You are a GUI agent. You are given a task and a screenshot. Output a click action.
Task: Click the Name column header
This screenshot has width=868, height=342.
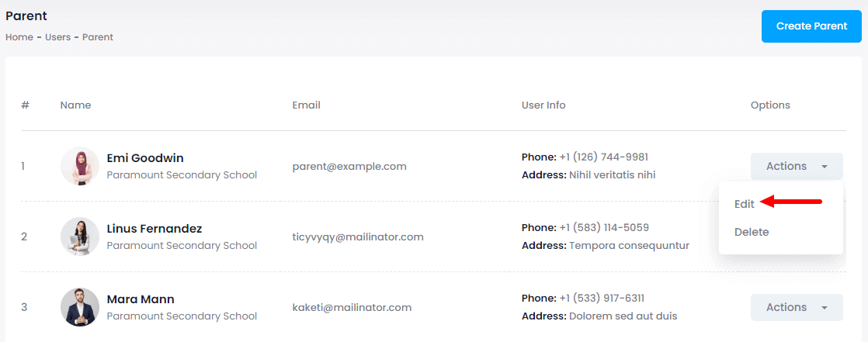pyautogui.click(x=75, y=105)
